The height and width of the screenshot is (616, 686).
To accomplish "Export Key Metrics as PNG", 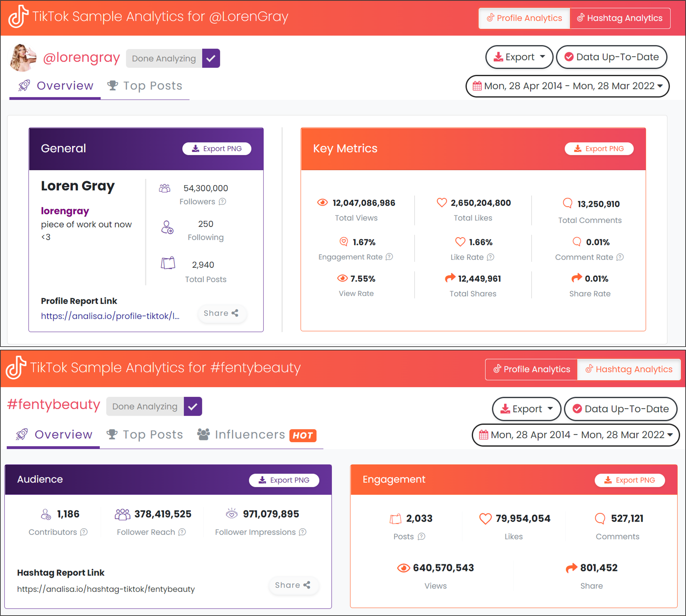I will pyautogui.click(x=599, y=149).
